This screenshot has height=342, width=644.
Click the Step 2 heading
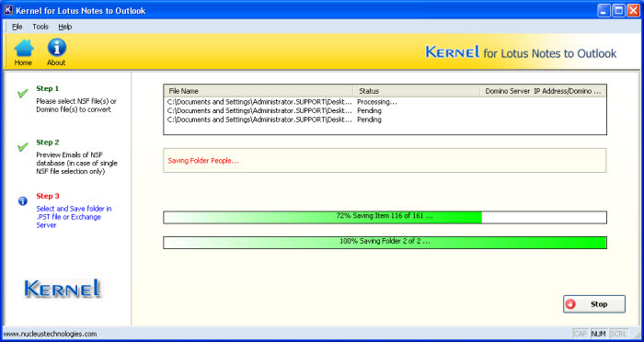[x=48, y=142]
